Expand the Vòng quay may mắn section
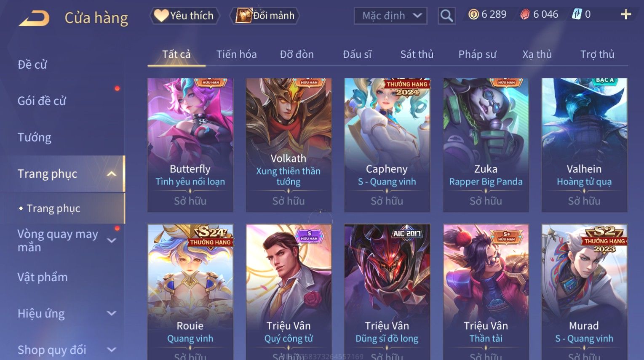Viewport: 644px width, 360px height. tap(112, 240)
